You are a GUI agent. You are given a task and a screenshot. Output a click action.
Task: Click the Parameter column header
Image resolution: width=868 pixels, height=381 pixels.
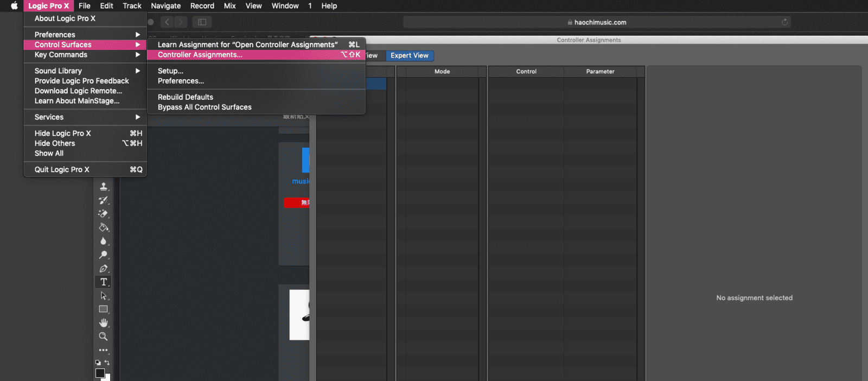tap(600, 72)
